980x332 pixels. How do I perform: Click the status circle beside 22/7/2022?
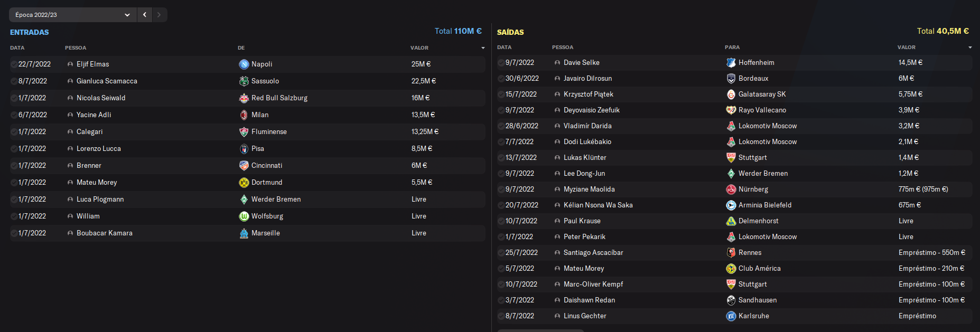pos(14,64)
